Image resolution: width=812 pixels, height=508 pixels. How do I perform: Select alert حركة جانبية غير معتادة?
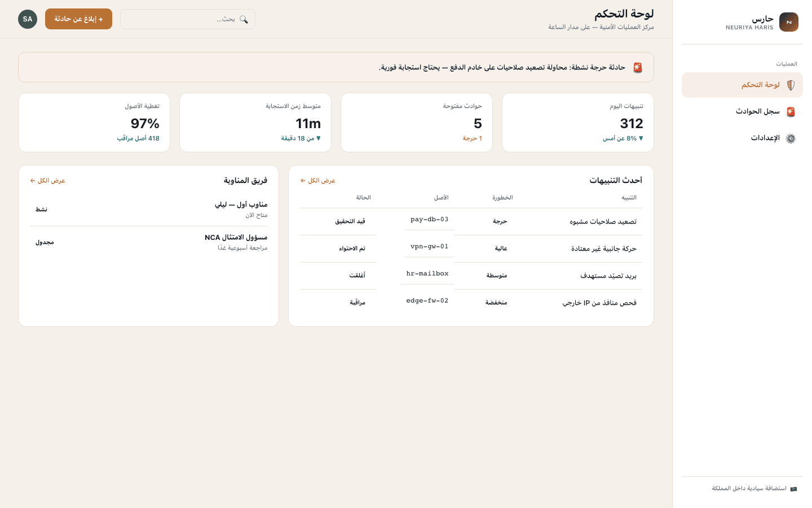tap(603, 249)
